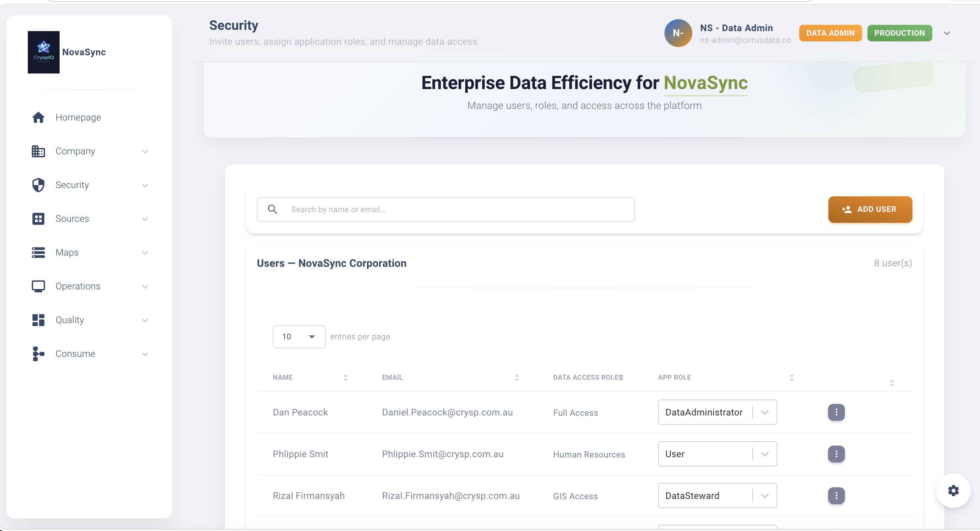Click the 8 user(s) count text
Screen dimensions: 980x531
click(x=893, y=263)
